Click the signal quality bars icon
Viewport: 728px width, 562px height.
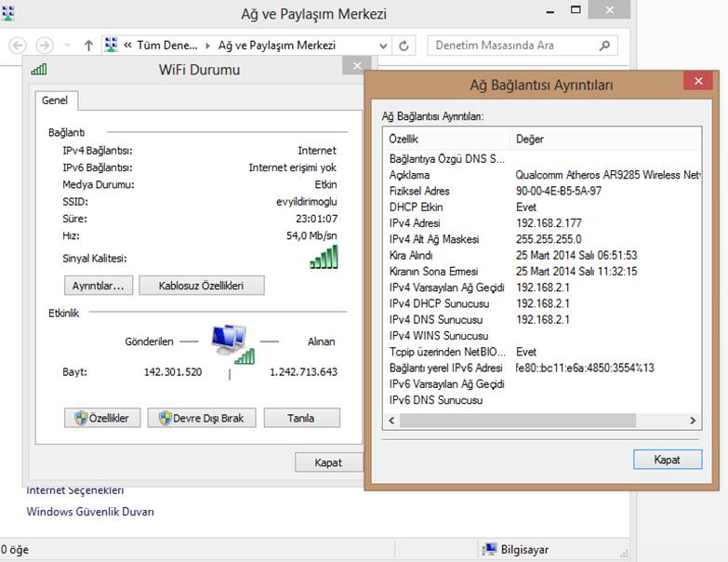[x=324, y=258]
